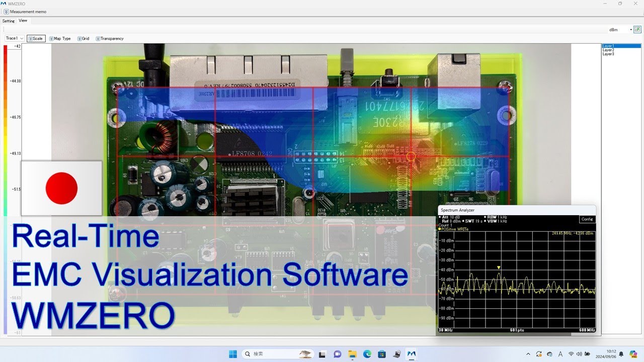
Task: Click the 601pts sweep points label
Action: (x=517, y=330)
